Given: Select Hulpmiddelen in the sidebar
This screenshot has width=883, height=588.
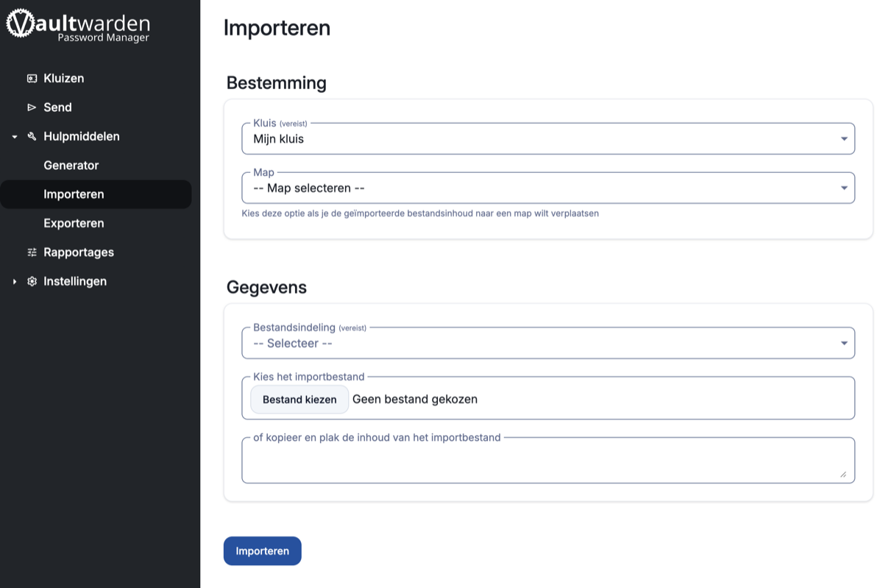Looking at the screenshot, I should [x=81, y=136].
